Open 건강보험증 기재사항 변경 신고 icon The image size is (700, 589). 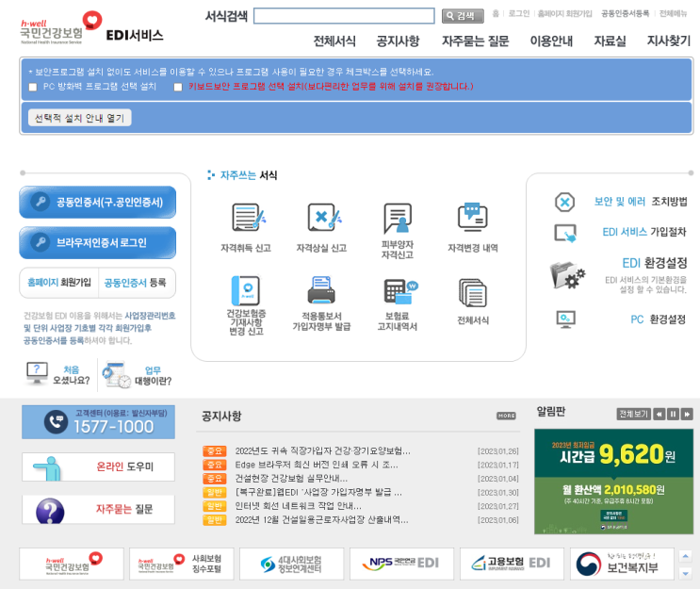(246, 290)
